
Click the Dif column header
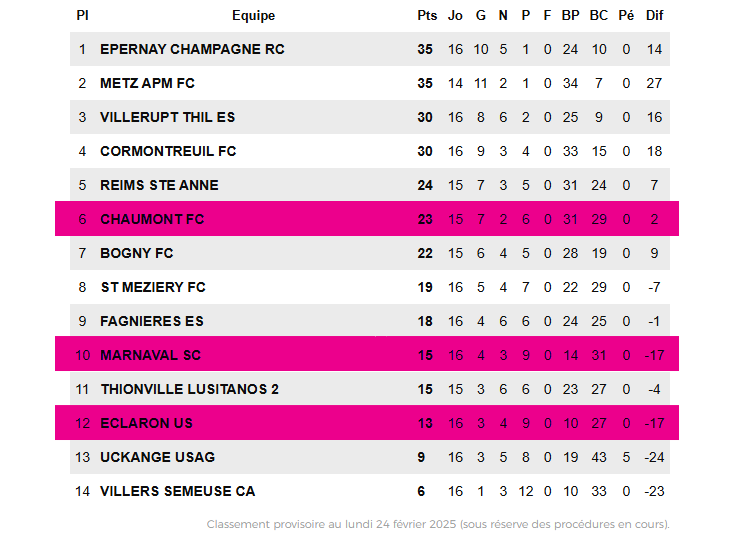654,15
